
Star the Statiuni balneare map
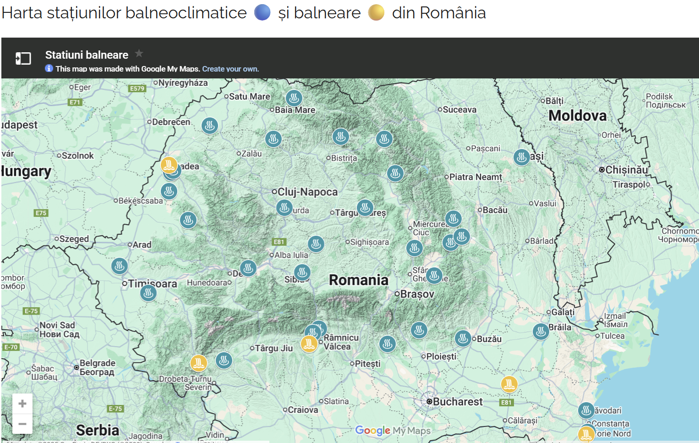[x=139, y=54]
